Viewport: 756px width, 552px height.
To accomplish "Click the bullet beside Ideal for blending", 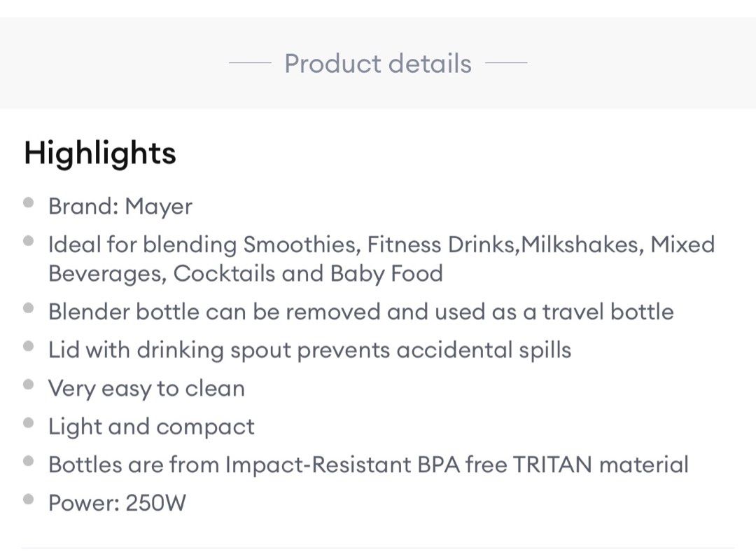I will [29, 241].
